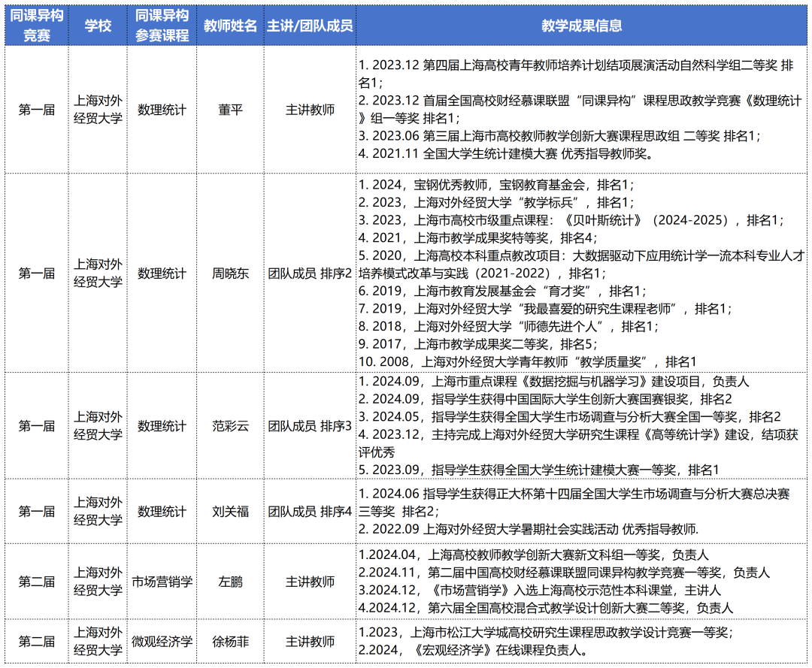Select 上海对外经贸大学 in 徐杨菲's row
The image size is (812, 668).
(x=98, y=641)
